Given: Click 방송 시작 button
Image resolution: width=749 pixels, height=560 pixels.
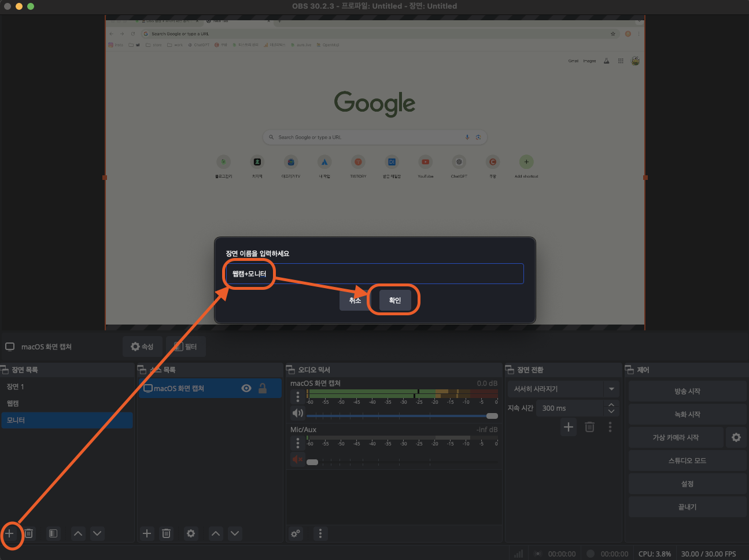Looking at the screenshot, I should (687, 391).
